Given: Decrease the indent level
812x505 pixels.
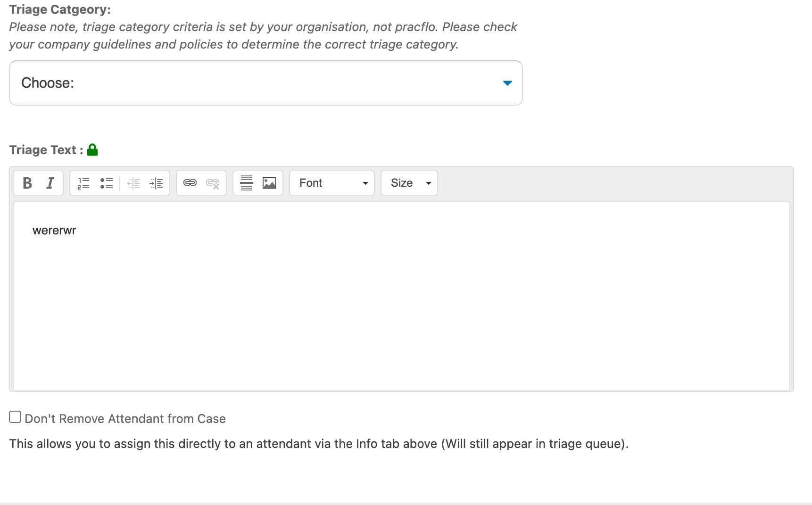Looking at the screenshot, I should click(x=133, y=183).
